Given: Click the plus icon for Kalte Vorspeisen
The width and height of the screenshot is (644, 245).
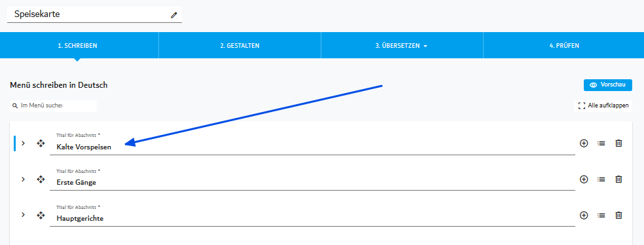Looking at the screenshot, I should click(x=584, y=143).
